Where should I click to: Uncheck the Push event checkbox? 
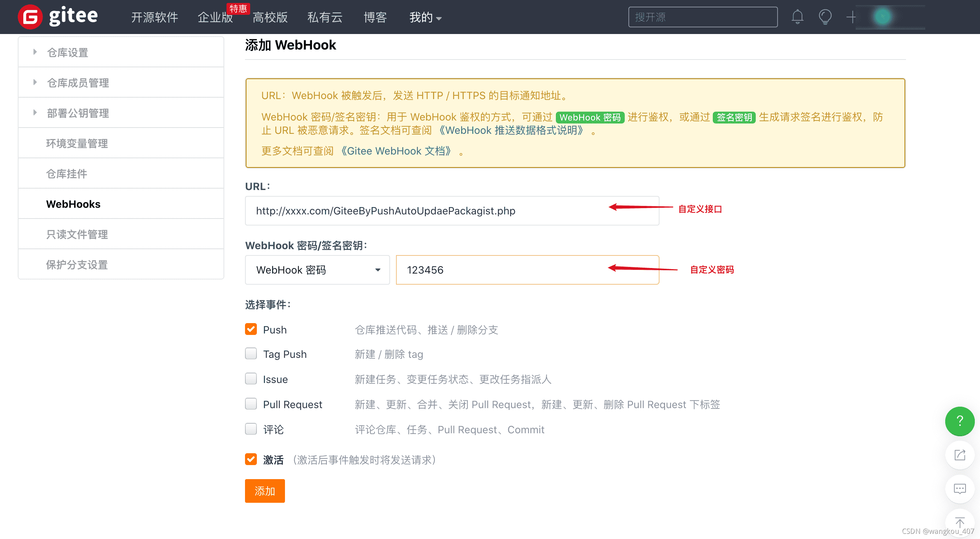click(251, 329)
